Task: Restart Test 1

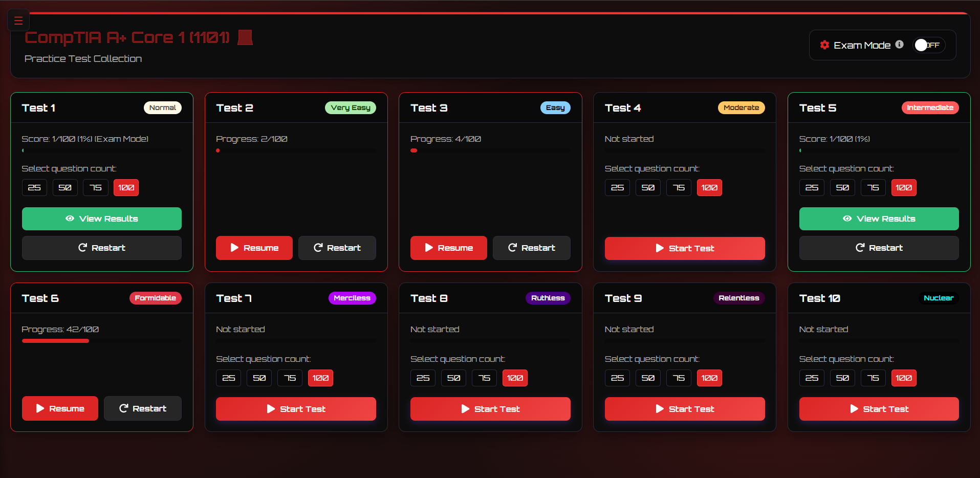Action: click(x=102, y=248)
